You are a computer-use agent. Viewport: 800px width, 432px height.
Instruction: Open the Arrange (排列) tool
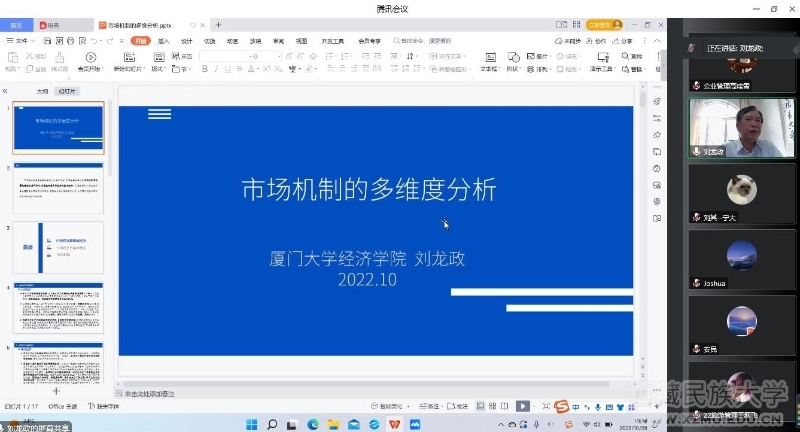(537, 69)
